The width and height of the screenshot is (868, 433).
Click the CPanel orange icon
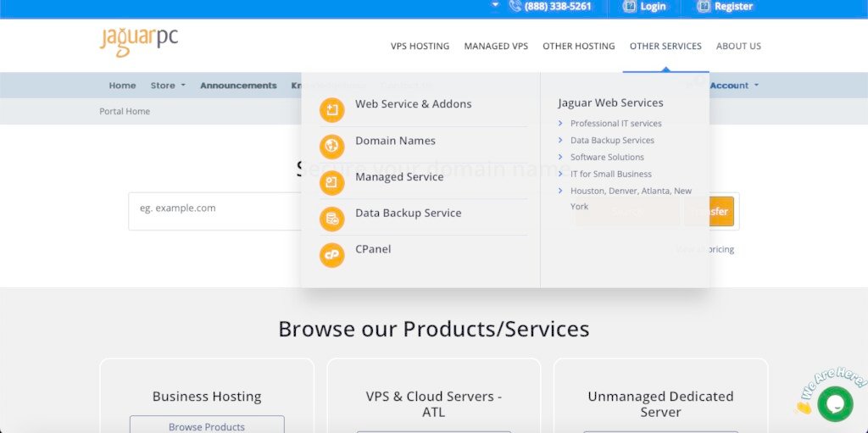click(331, 255)
